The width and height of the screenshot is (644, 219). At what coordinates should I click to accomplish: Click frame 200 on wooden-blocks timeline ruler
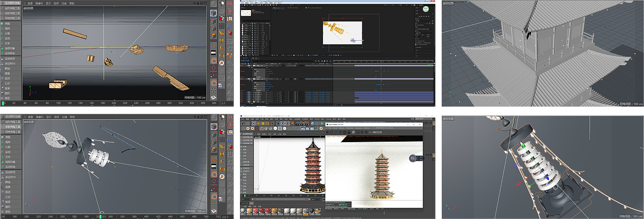[x=114, y=103]
